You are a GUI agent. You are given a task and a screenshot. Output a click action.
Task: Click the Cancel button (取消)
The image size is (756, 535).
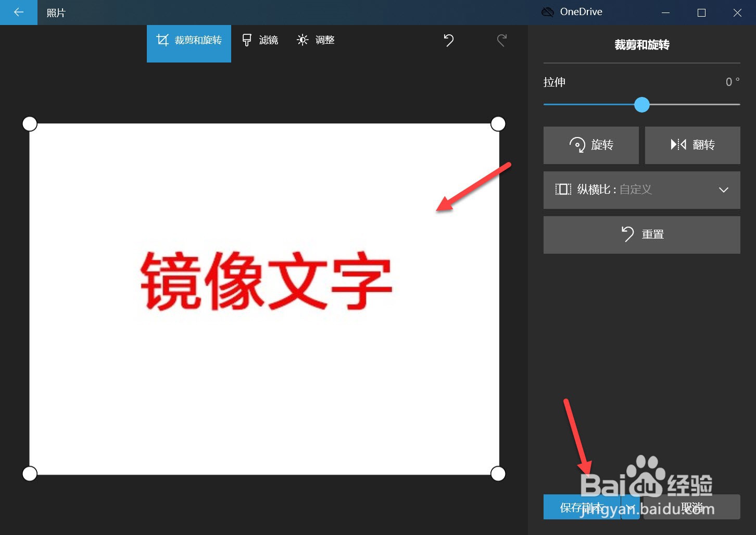(x=692, y=507)
